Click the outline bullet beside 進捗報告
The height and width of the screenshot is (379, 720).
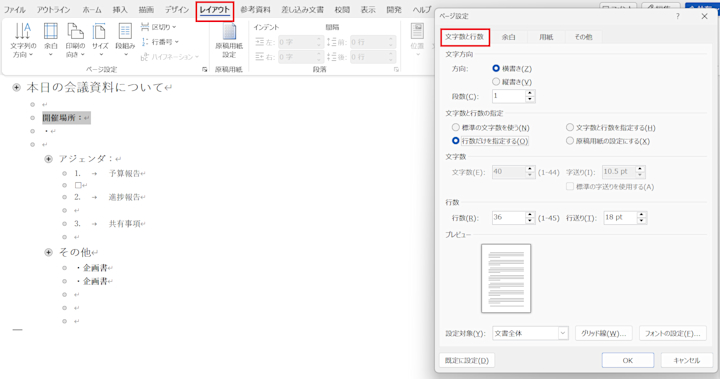pos(64,197)
